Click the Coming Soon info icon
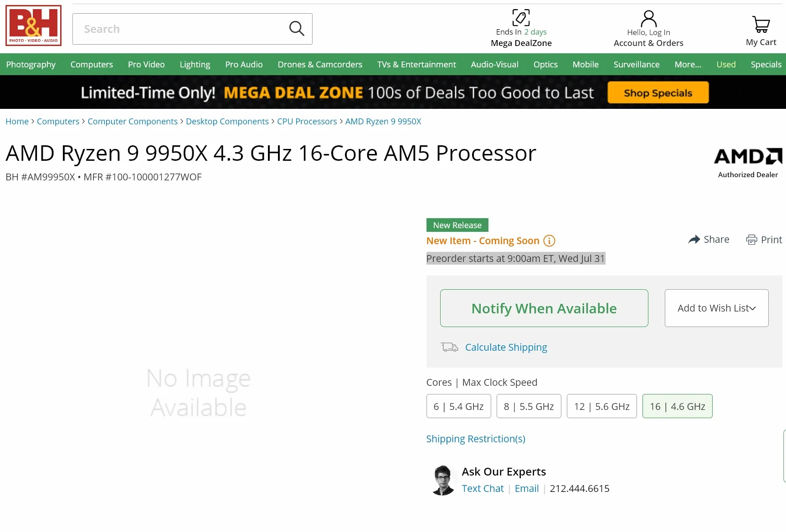The width and height of the screenshot is (786, 532). [x=550, y=240]
